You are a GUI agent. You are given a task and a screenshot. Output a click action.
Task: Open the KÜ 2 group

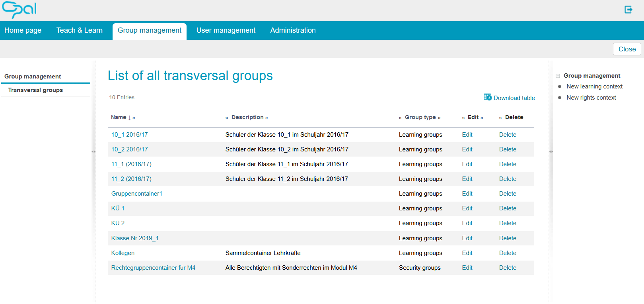pos(118,223)
